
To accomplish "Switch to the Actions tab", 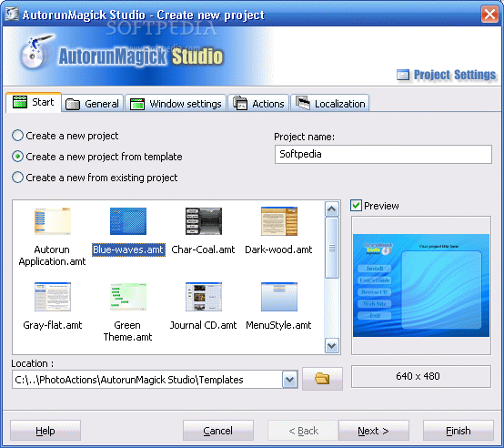I will pyautogui.click(x=258, y=104).
